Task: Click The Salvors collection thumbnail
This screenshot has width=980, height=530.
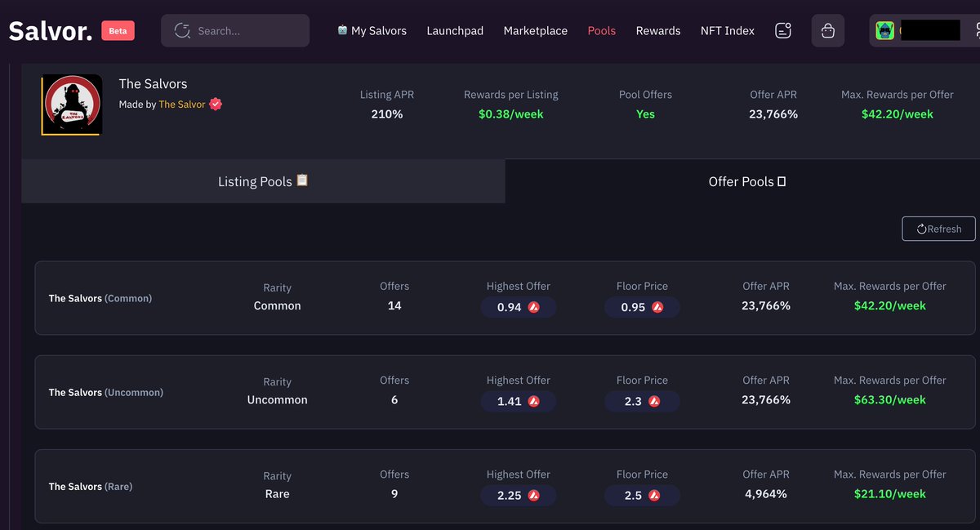Action: 72,105
